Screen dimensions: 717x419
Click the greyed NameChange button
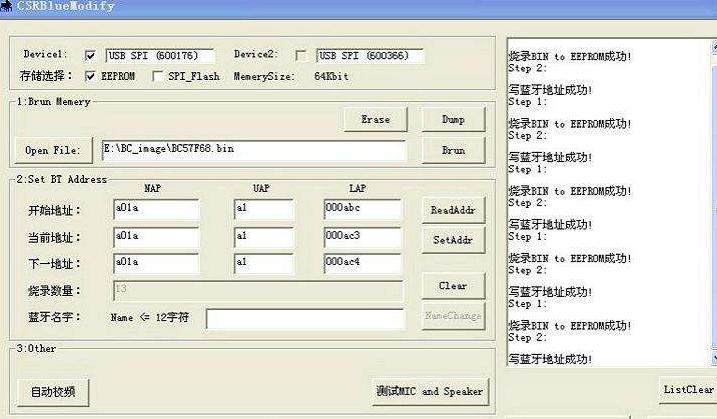(453, 315)
